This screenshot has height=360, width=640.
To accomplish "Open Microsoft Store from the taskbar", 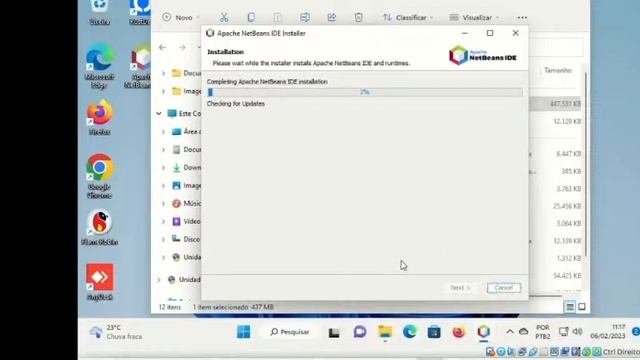I will click(434, 332).
